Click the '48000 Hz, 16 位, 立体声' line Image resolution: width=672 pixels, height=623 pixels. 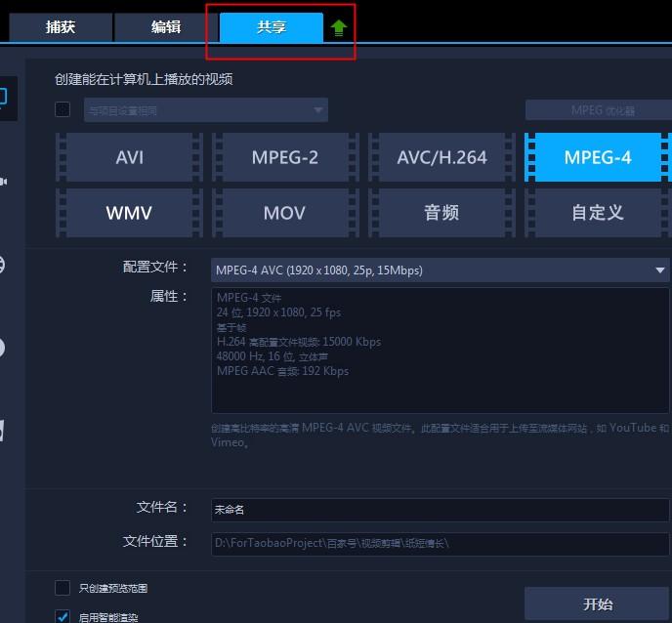coord(273,356)
